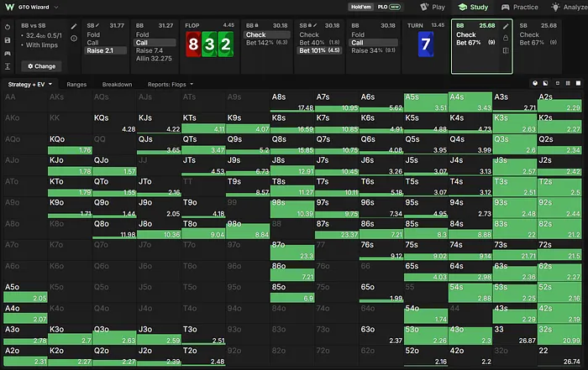This screenshot has height=370, width=588.
Task: Click the lock icon in the highlighted BB panel
Action: point(506,39)
